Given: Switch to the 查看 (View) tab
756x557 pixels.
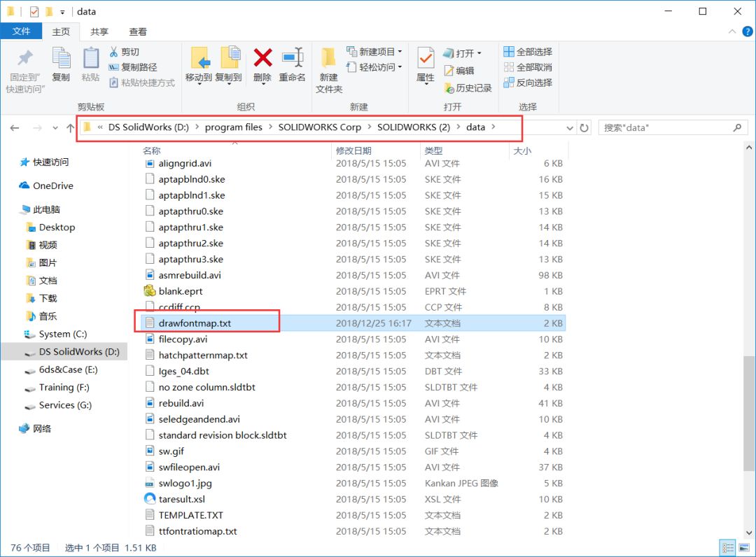Looking at the screenshot, I should coord(137,31).
